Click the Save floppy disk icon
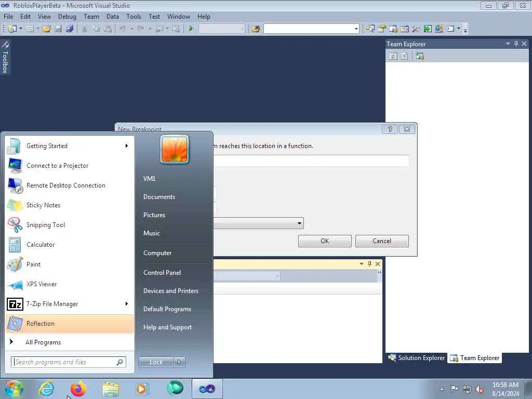This screenshot has width=532, height=399. click(x=58, y=29)
